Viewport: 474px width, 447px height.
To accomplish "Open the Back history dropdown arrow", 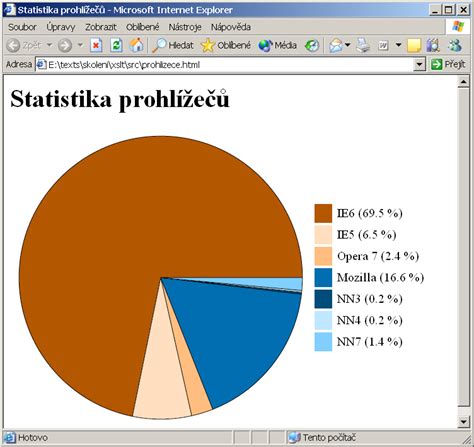I will (x=49, y=45).
